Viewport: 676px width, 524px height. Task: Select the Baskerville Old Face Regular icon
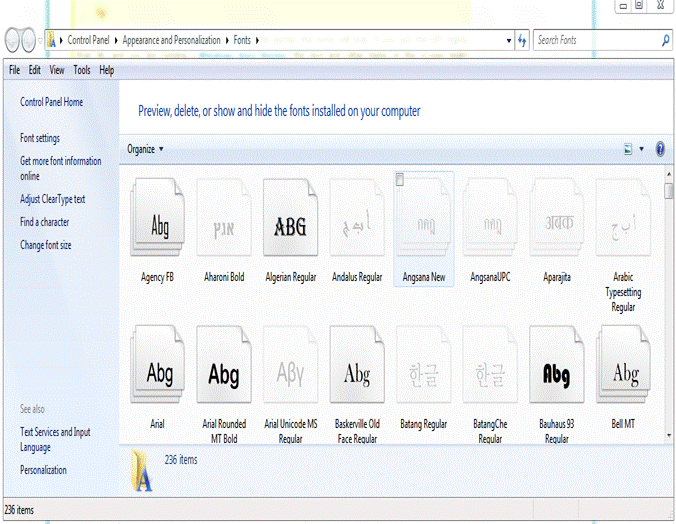tap(357, 364)
